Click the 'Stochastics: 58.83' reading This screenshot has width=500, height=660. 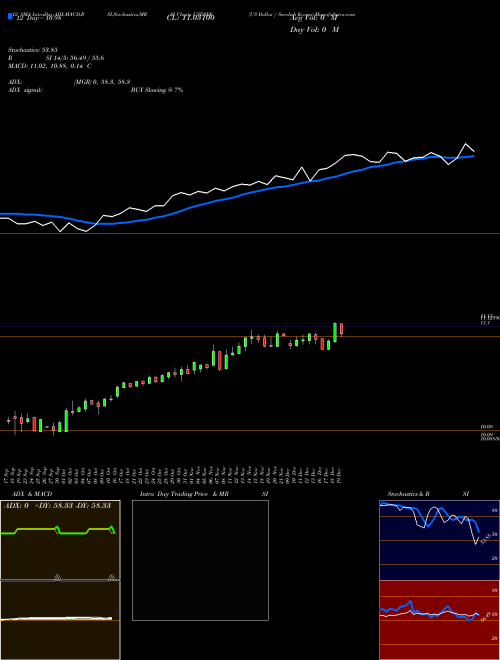(33, 51)
